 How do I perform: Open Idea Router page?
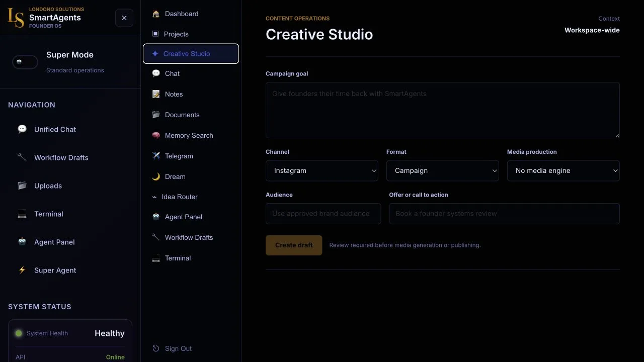click(x=191, y=197)
